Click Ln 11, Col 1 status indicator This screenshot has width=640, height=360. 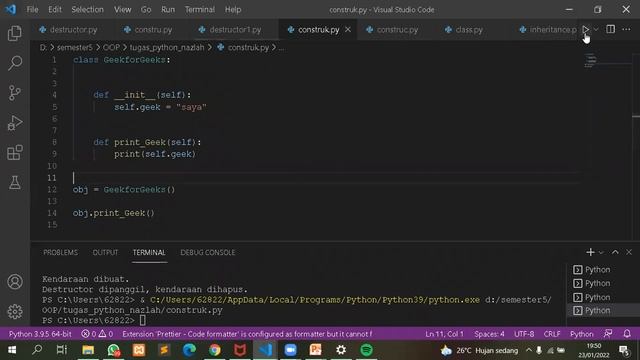(444, 334)
